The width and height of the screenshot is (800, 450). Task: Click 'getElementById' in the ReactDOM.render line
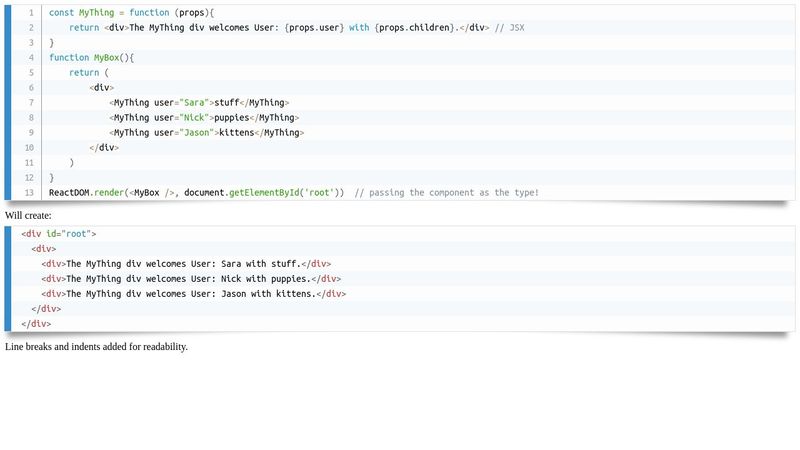click(x=264, y=193)
